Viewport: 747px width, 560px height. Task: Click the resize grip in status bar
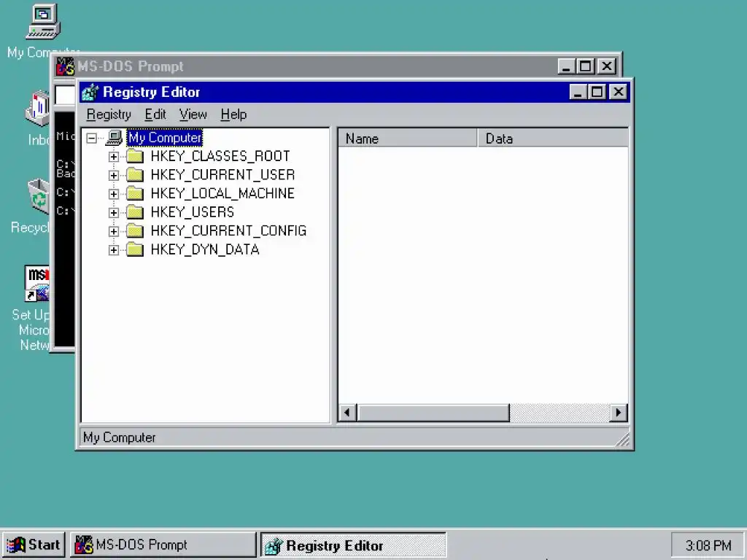point(623,440)
